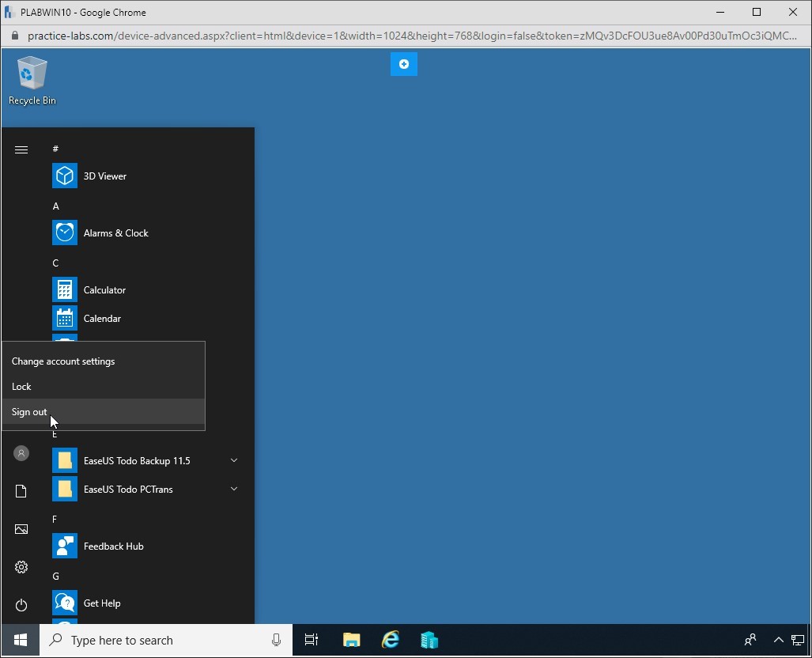Open the Calculator app
The image size is (812, 658).
(145, 290)
